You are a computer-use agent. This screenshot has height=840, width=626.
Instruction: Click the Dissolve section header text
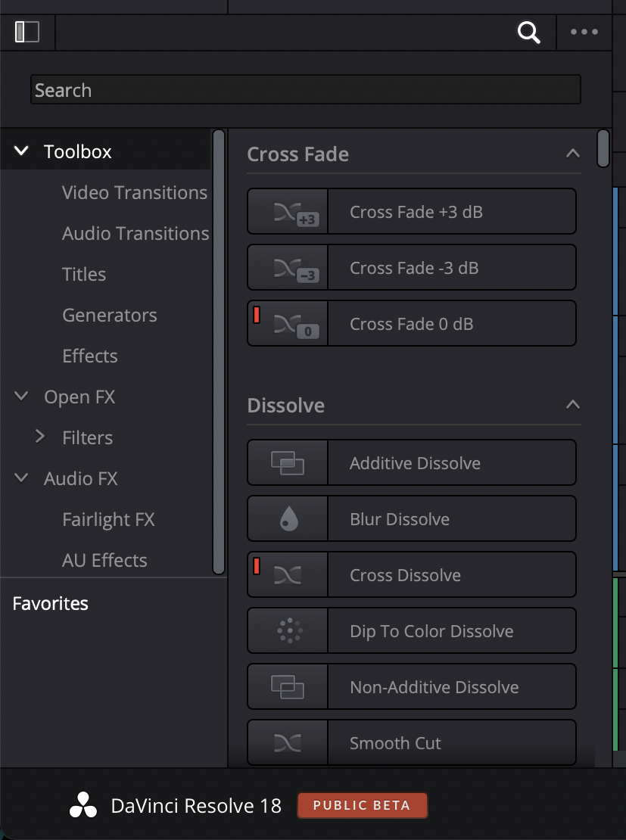click(x=285, y=405)
